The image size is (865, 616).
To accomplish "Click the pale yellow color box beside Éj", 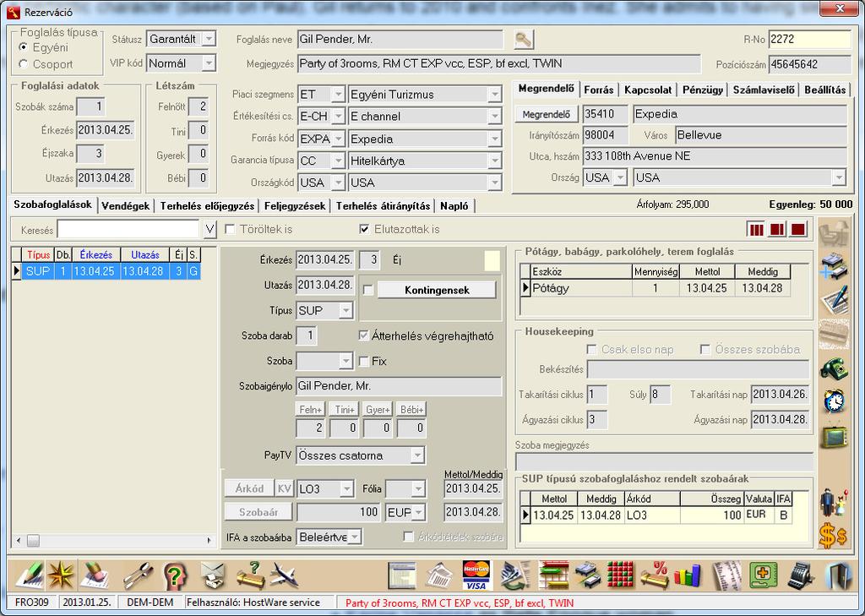I will (x=492, y=260).
